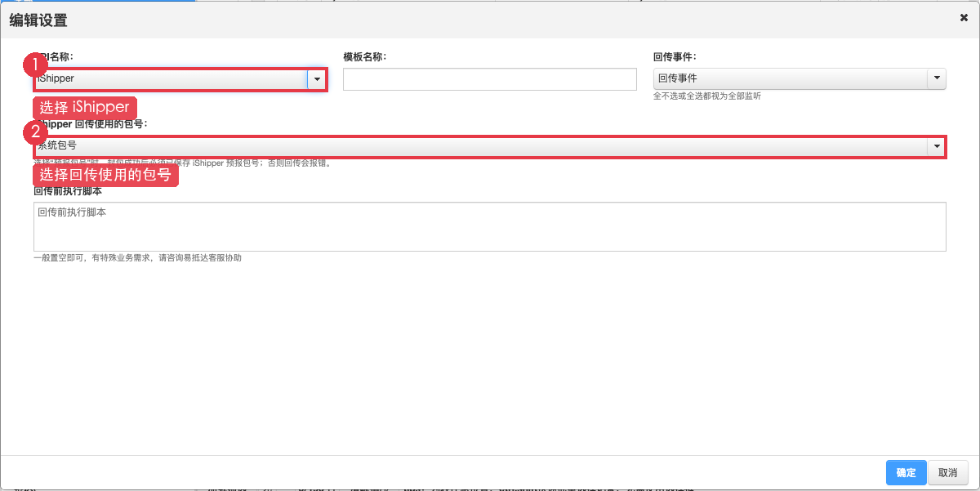Open the iShipper API name dropdown
Image resolution: width=980 pixels, height=491 pixels.
point(180,79)
